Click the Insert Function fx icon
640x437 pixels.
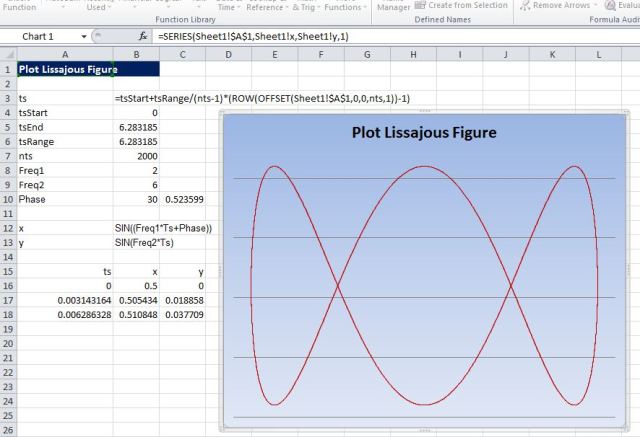click(x=144, y=36)
